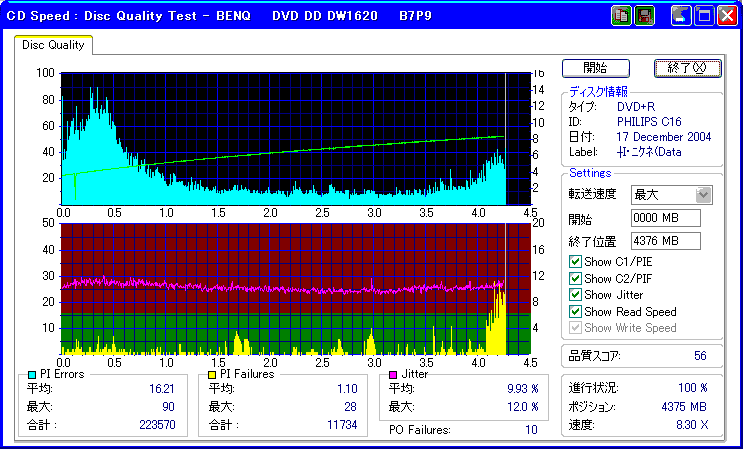Toggle the Show Jitter checkbox

pyautogui.click(x=575, y=295)
